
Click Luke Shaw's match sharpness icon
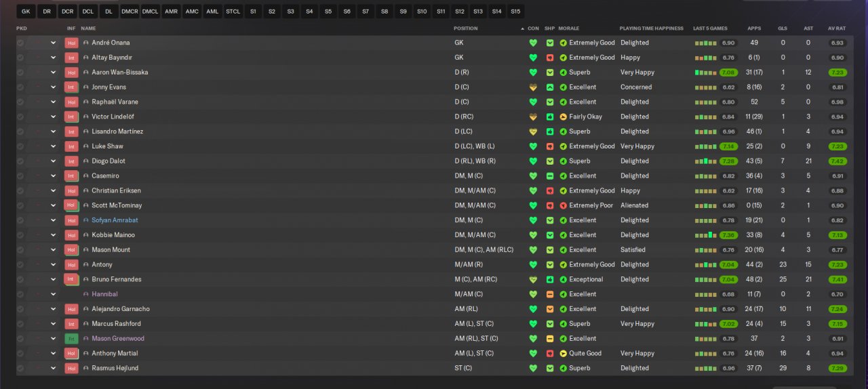pyautogui.click(x=550, y=146)
